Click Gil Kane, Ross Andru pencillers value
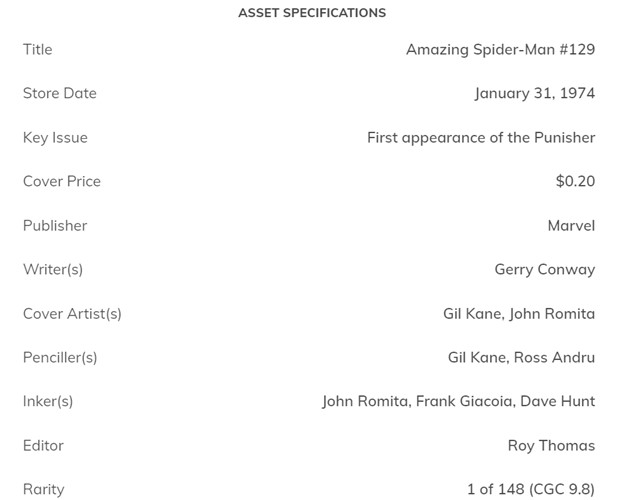The image size is (624, 500). click(521, 358)
